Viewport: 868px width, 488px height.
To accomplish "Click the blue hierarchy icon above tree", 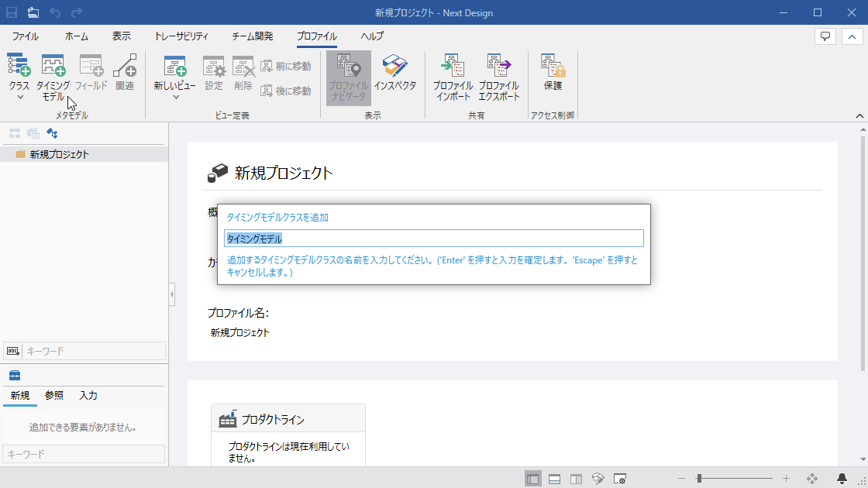I will tap(52, 133).
